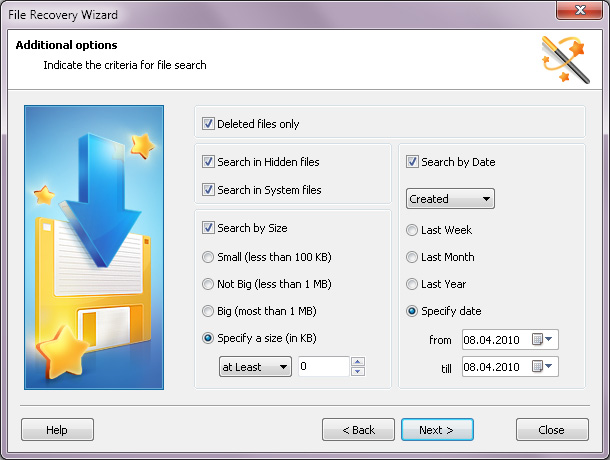Screen dimensions: 610x460
Task: Open calendar picker for the till date
Action: point(542,366)
